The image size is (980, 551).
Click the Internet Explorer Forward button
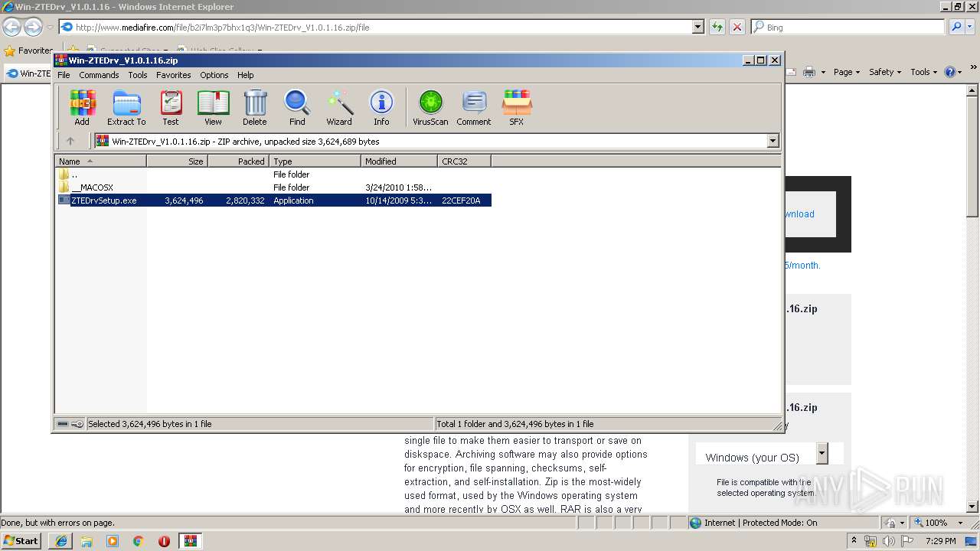(x=33, y=27)
